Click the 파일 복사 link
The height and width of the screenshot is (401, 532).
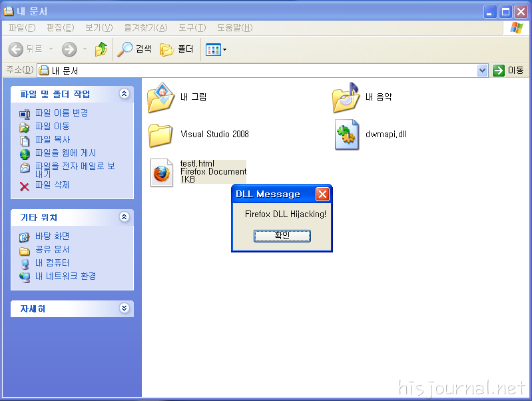[x=52, y=140]
